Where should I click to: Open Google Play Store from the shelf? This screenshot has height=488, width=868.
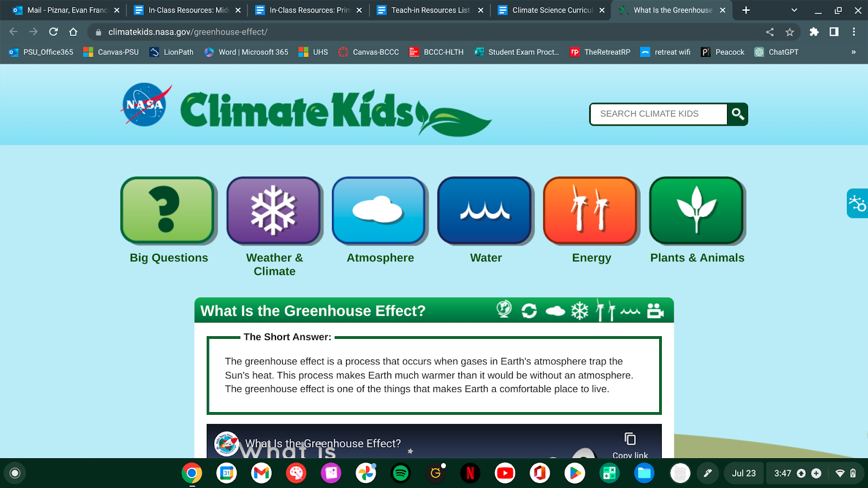tap(575, 473)
